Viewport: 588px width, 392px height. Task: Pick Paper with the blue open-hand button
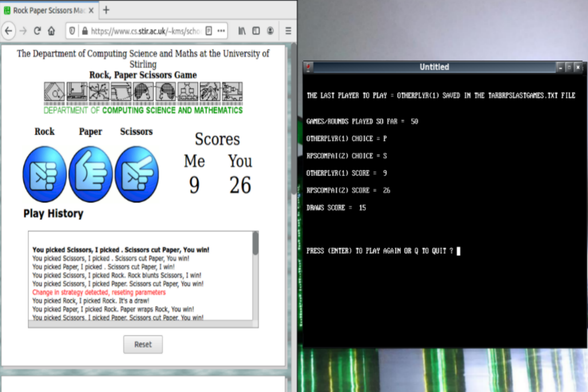coord(91,174)
